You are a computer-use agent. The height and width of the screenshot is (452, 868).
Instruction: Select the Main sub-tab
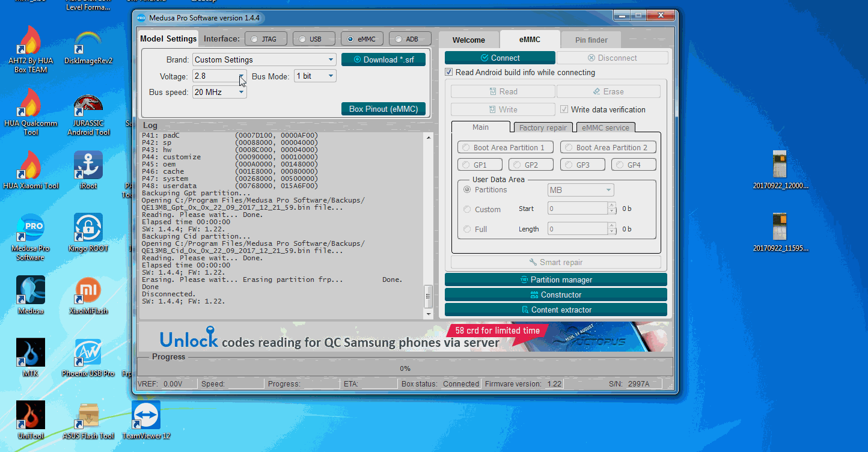481,127
